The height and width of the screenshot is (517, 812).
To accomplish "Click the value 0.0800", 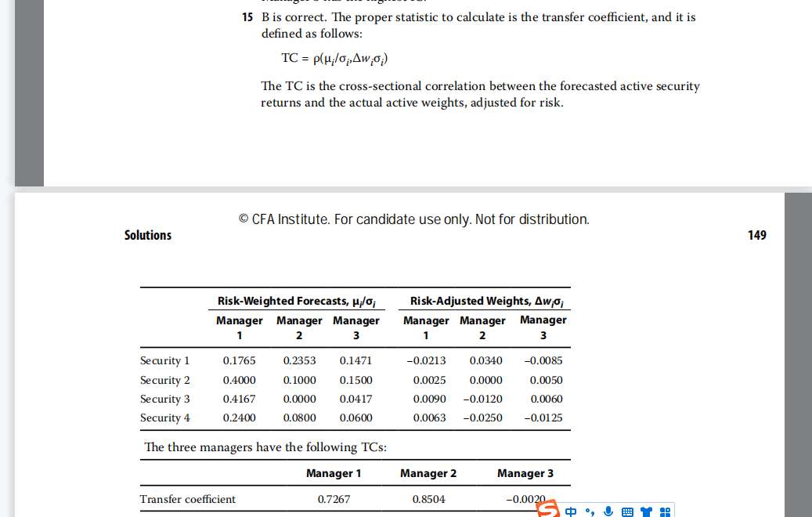I will [299, 418].
